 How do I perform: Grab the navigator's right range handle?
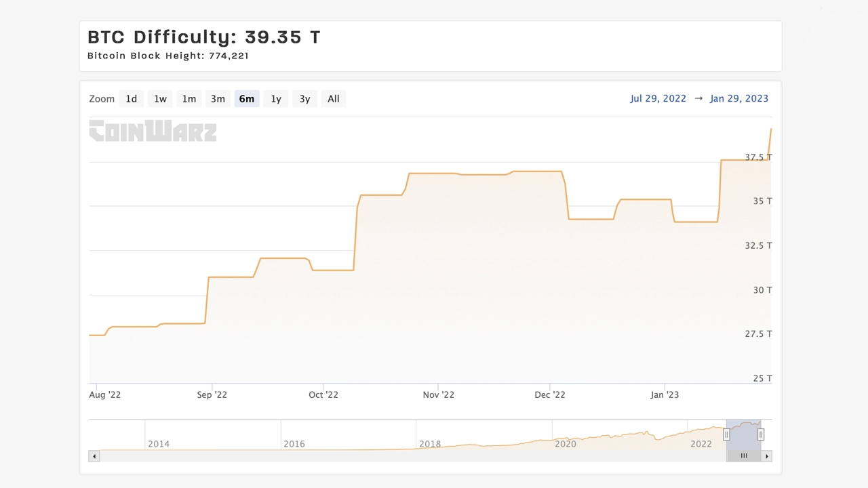point(761,434)
